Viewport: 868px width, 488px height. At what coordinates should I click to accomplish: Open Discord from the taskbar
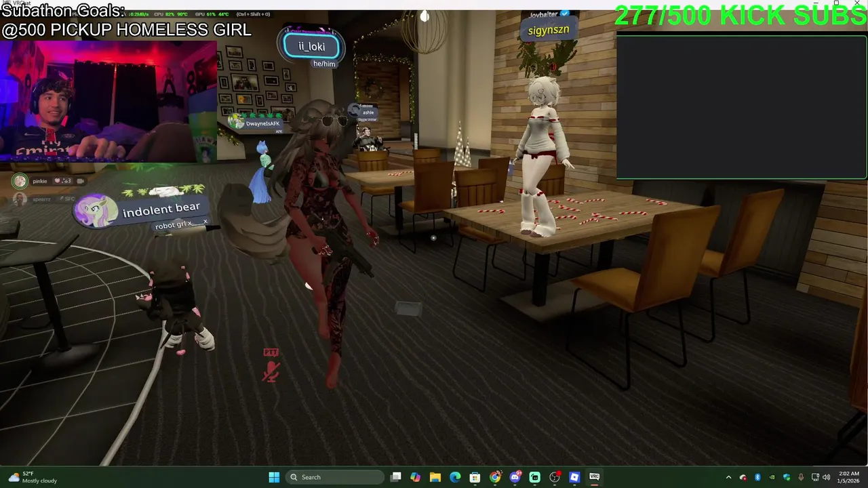(x=515, y=477)
